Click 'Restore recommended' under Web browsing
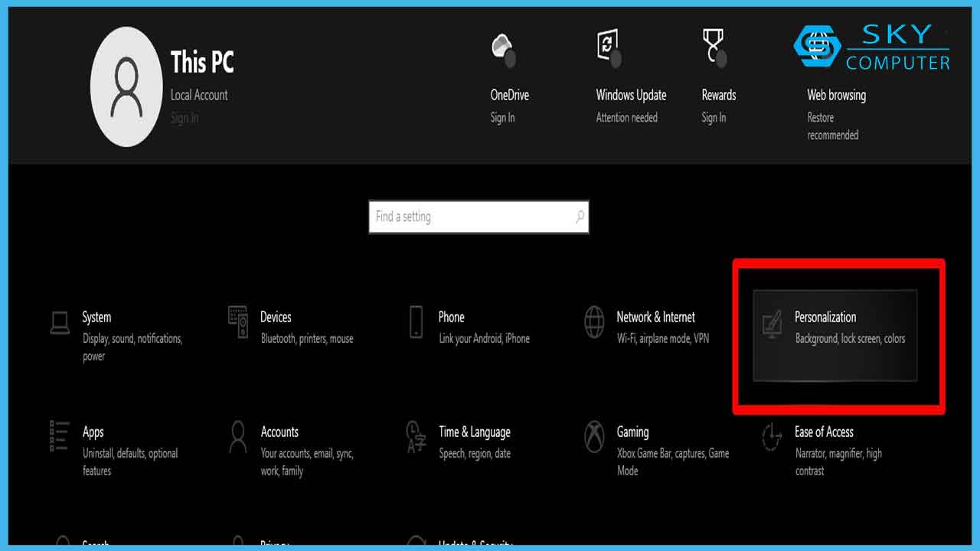Screen dimensions: 980x551 tap(833, 126)
